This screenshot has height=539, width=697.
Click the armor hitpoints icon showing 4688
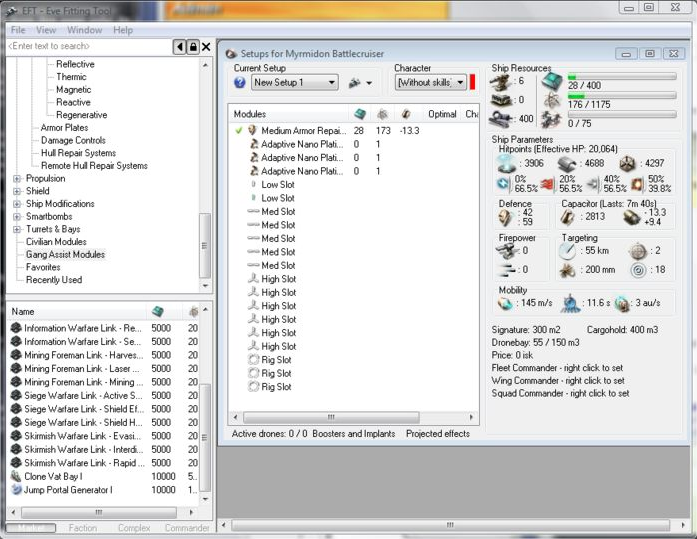pos(567,164)
